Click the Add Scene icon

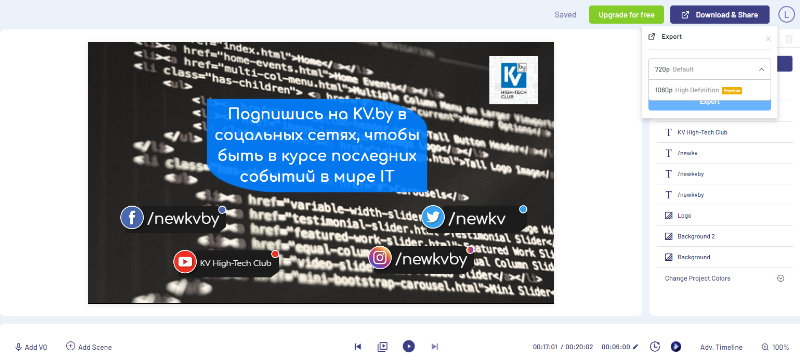(70, 346)
